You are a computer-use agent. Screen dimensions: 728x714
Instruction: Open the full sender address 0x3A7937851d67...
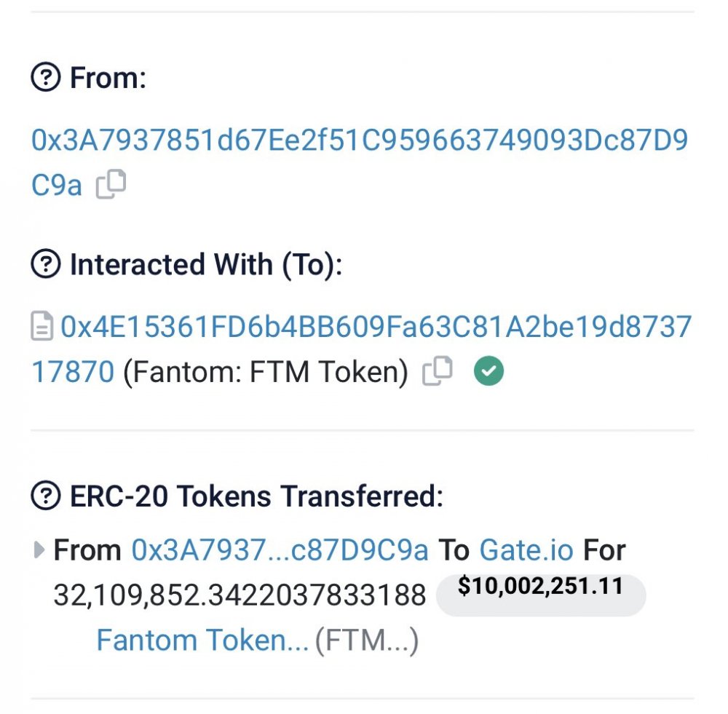(x=360, y=162)
